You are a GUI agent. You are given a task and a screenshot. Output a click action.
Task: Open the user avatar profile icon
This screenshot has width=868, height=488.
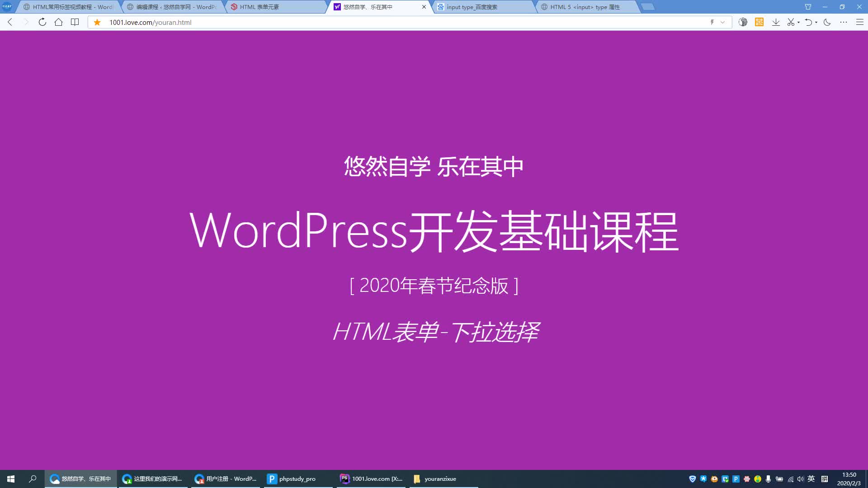743,22
